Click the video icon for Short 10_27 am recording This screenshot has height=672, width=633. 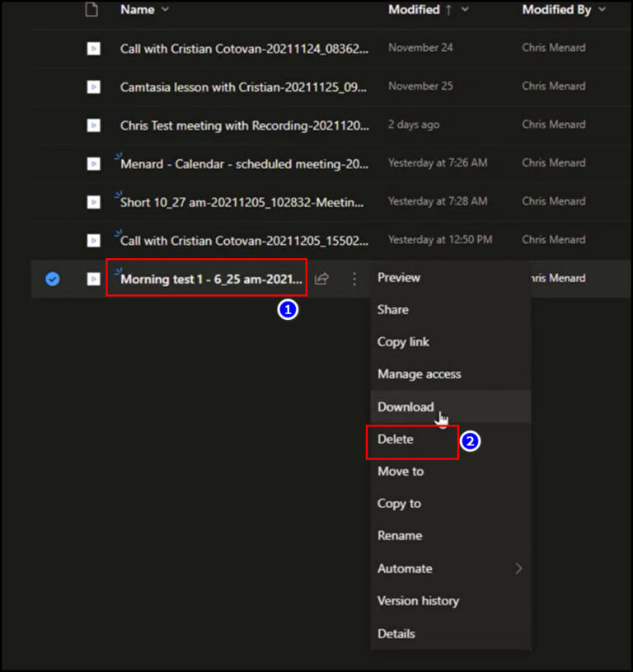pyautogui.click(x=92, y=202)
